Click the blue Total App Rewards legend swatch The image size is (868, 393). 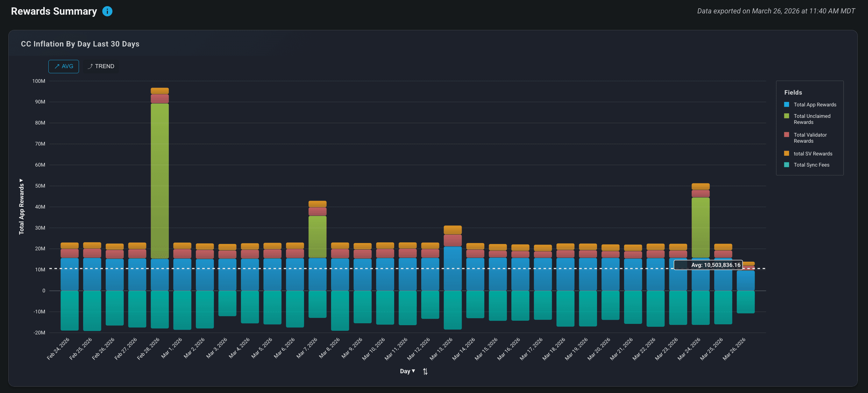coord(787,104)
